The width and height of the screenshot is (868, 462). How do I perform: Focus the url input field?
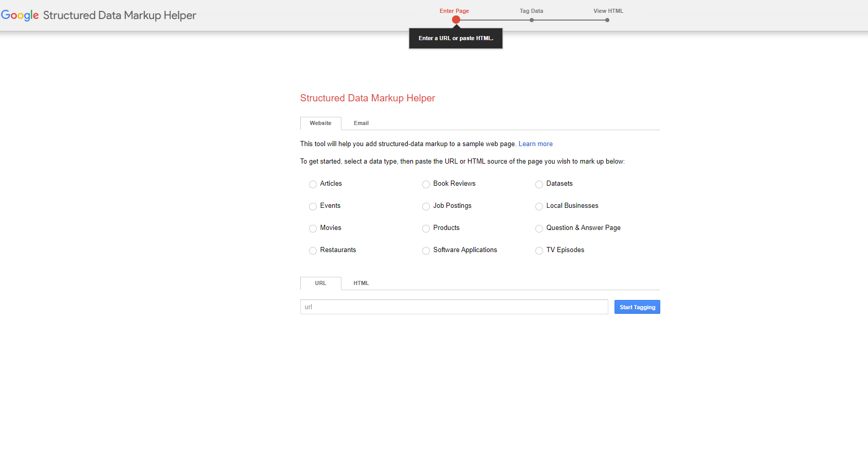pyautogui.click(x=454, y=307)
